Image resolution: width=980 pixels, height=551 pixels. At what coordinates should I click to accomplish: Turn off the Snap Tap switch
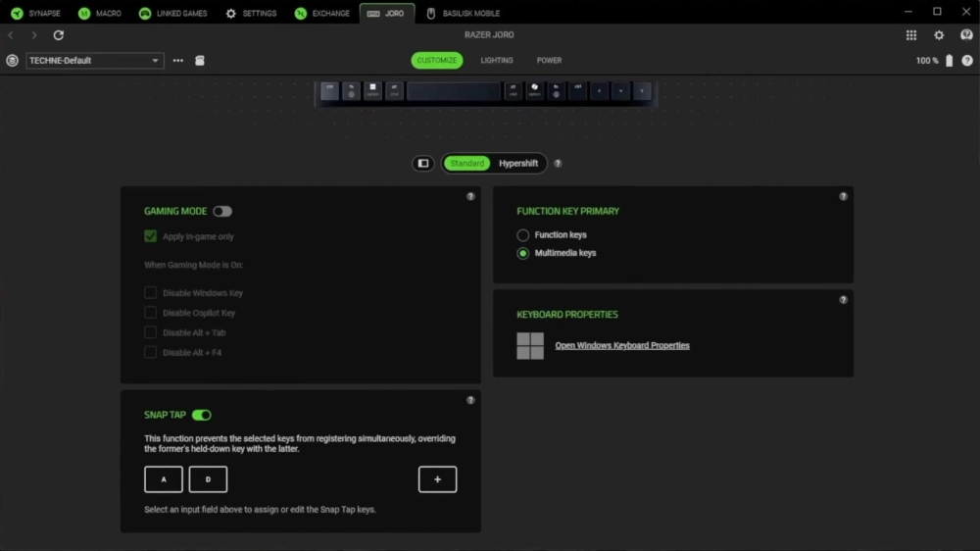201,416
